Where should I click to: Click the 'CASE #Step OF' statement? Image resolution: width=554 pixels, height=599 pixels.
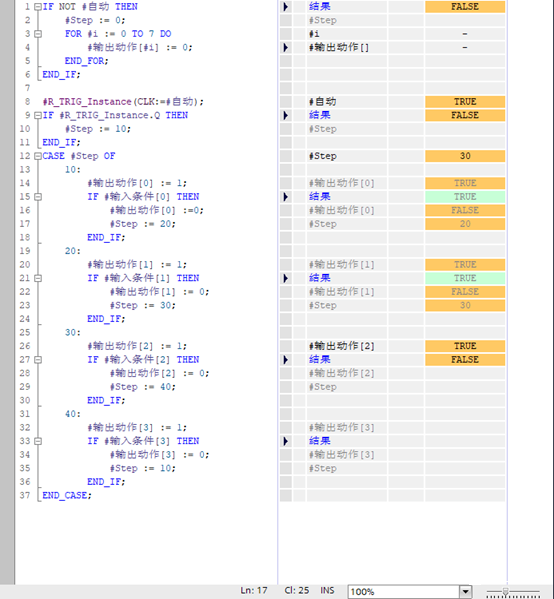79,156
